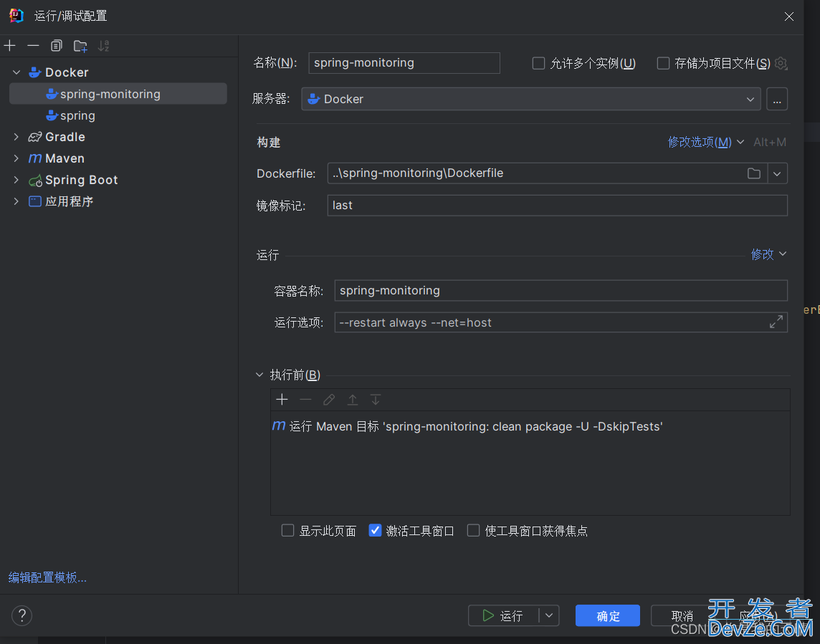Screen dimensions: 820x644
Task: Open store-as-project-file settings gear
Action: pyautogui.click(x=781, y=63)
